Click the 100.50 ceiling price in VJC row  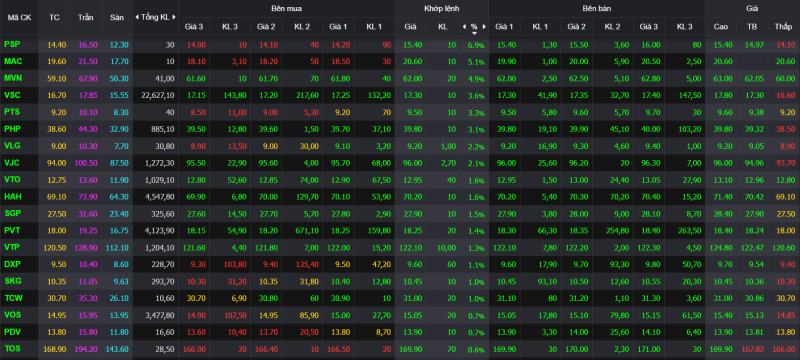pos(86,163)
